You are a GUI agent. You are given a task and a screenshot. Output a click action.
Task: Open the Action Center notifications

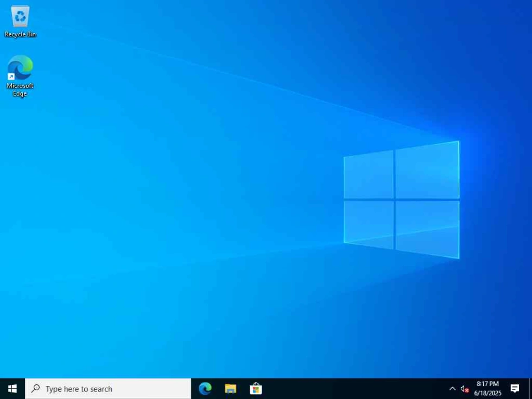click(x=515, y=389)
